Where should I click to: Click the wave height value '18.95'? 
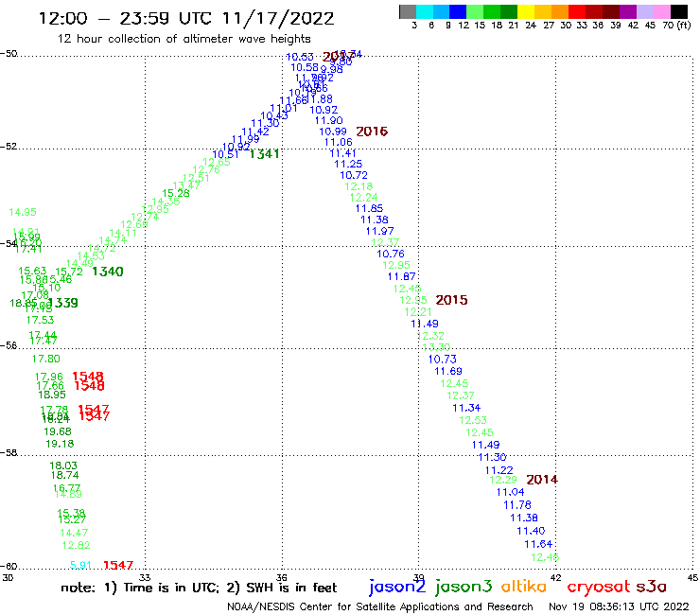[x=52, y=395]
